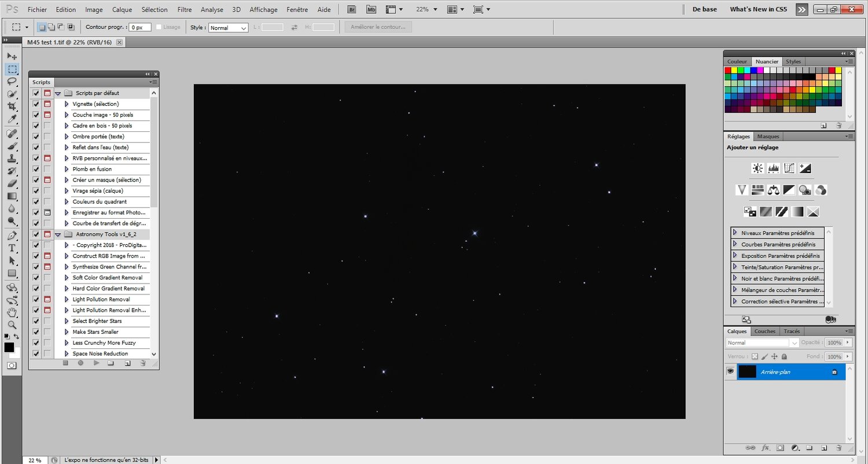Select the Spot Healing Brush tool
The image size is (868, 464).
pyautogui.click(x=12, y=134)
